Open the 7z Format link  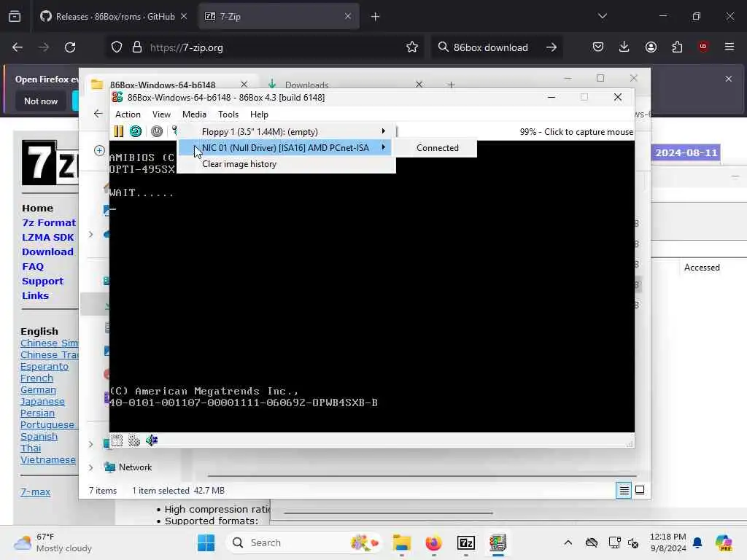tap(49, 223)
